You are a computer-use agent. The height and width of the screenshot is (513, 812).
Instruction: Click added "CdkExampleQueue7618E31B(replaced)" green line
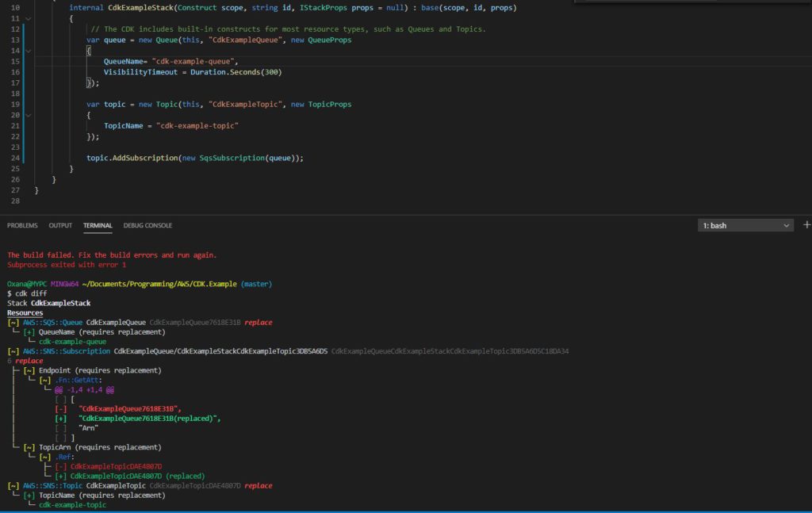point(149,419)
